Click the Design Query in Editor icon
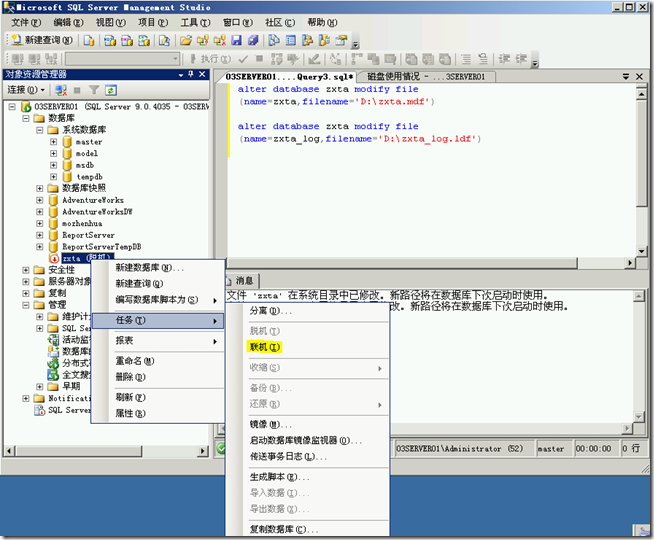 point(314,59)
